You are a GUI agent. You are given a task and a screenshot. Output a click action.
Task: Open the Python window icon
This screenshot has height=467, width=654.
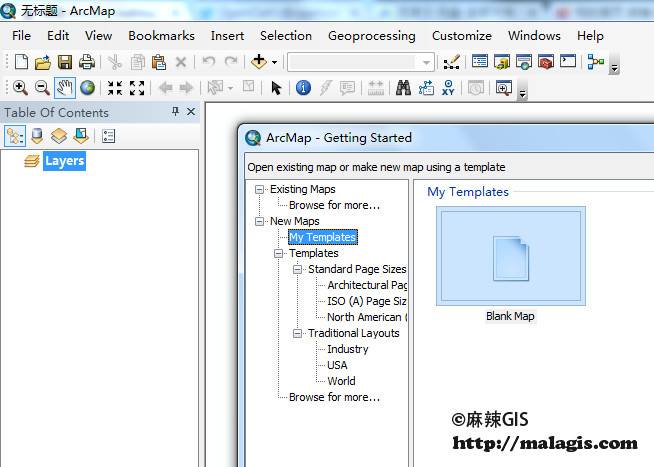click(x=568, y=61)
